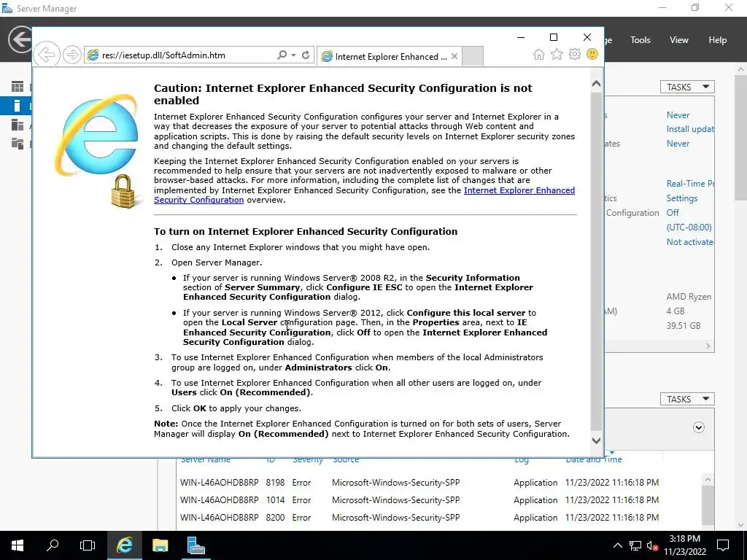Open the address bar autocomplete dropdown arrow
747x560 pixels.
click(293, 55)
